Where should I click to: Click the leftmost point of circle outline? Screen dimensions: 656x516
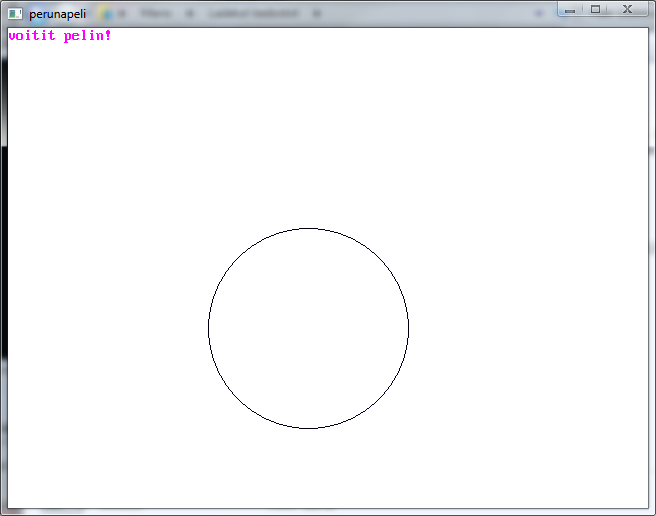point(208,328)
